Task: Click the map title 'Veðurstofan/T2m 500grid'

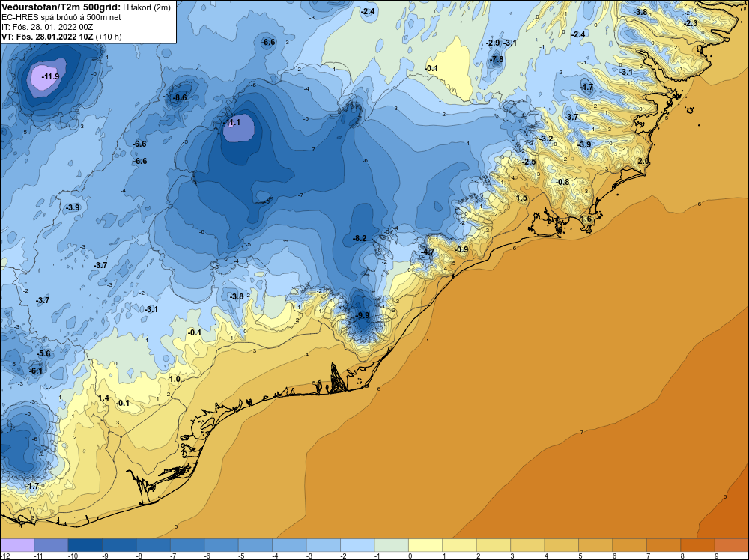Action: click(61, 7)
